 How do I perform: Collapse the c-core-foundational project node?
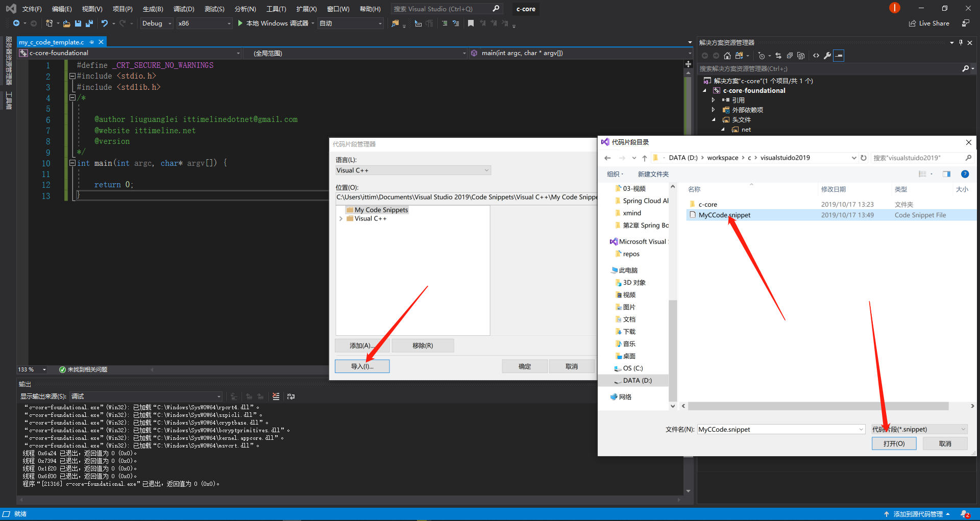point(705,91)
